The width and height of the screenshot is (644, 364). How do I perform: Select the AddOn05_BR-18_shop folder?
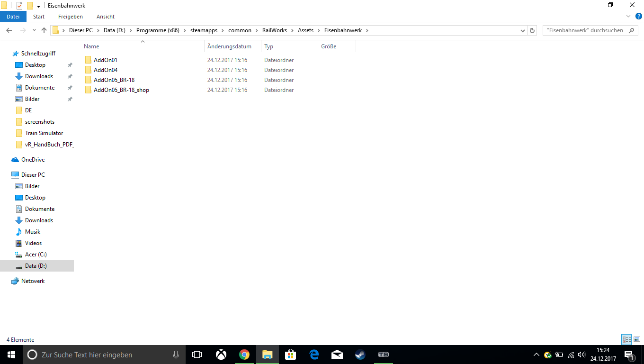click(x=121, y=90)
